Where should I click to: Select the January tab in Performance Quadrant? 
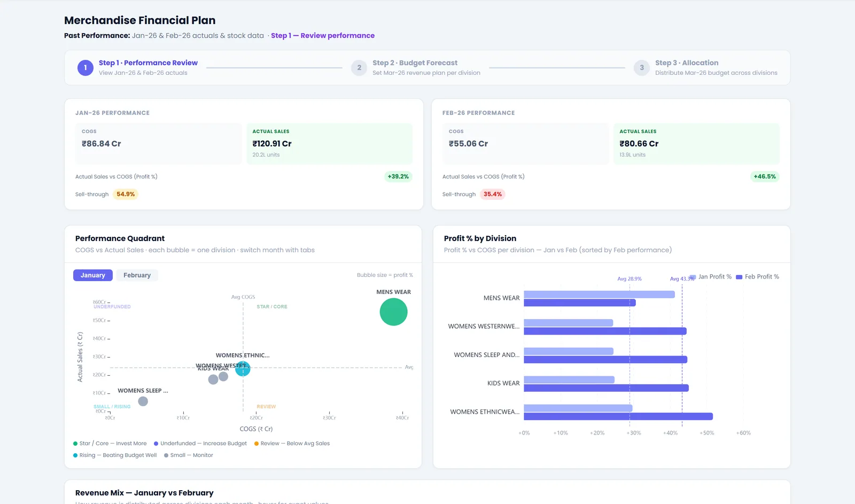93,275
